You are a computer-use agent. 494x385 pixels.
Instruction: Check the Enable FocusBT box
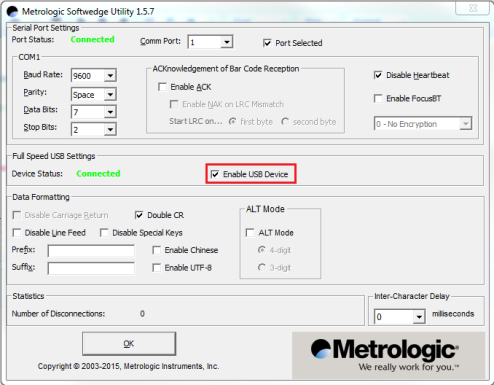(x=378, y=98)
